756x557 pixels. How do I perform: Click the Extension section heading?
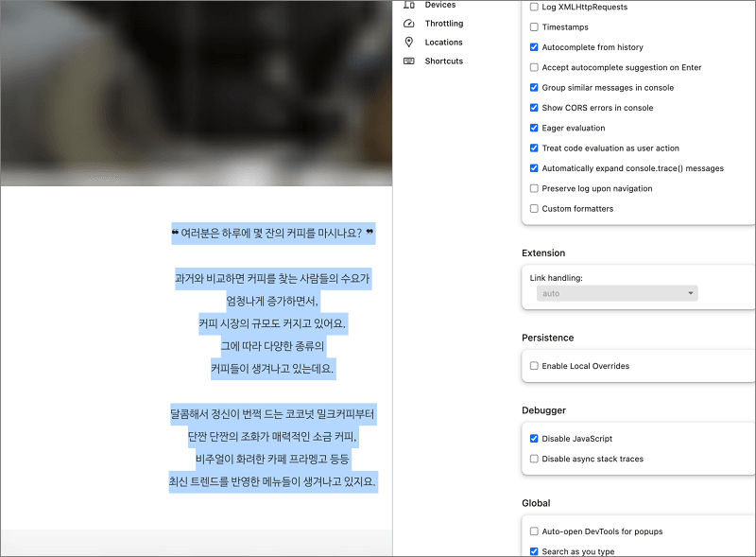tap(543, 252)
